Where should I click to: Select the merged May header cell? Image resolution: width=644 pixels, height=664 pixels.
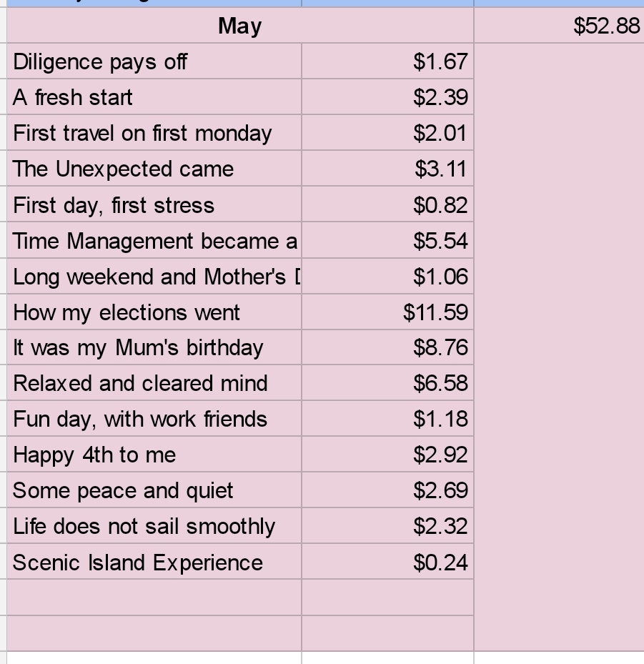(x=240, y=26)
